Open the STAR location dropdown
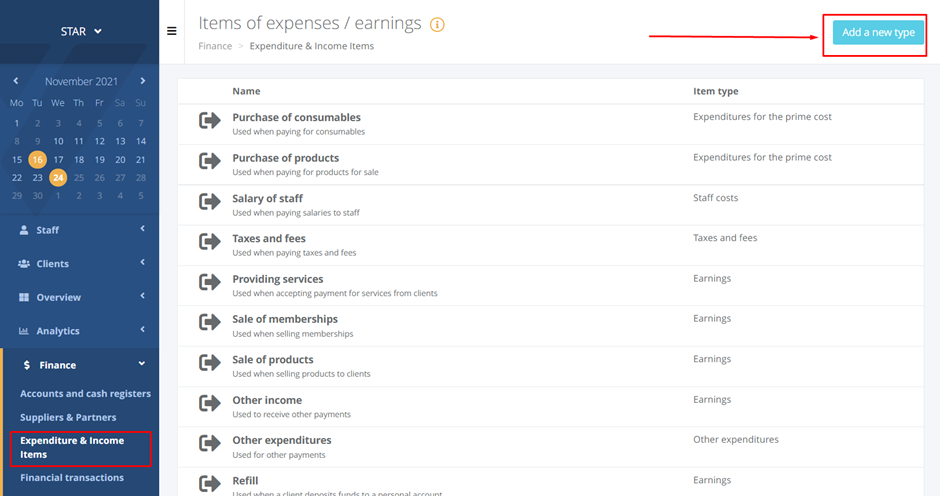The height and width of the screenshot is (496, 940). (x=81, y=32)
